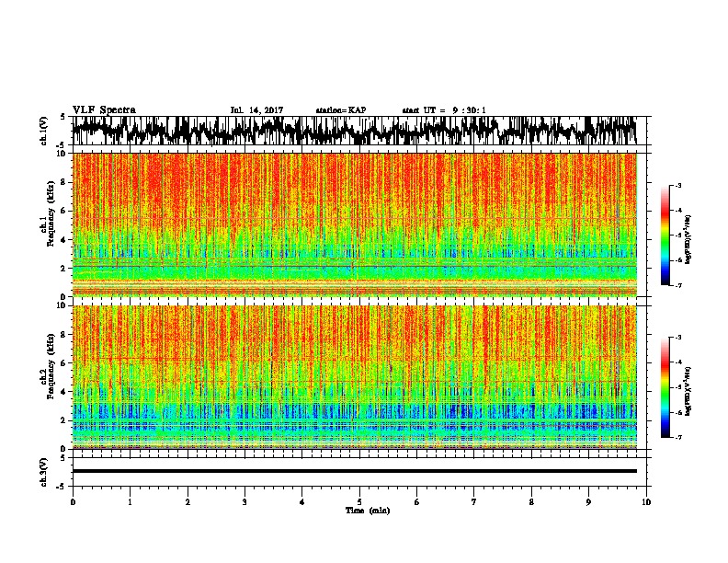Click the "ch.3(V)" axis label
Screen dimensions: 728x563
pyautogui.click(x=44, y=472)
